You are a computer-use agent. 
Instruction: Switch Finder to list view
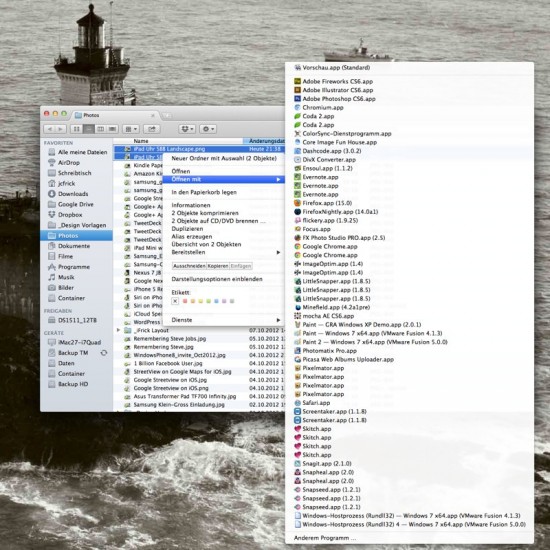point(88,129)
